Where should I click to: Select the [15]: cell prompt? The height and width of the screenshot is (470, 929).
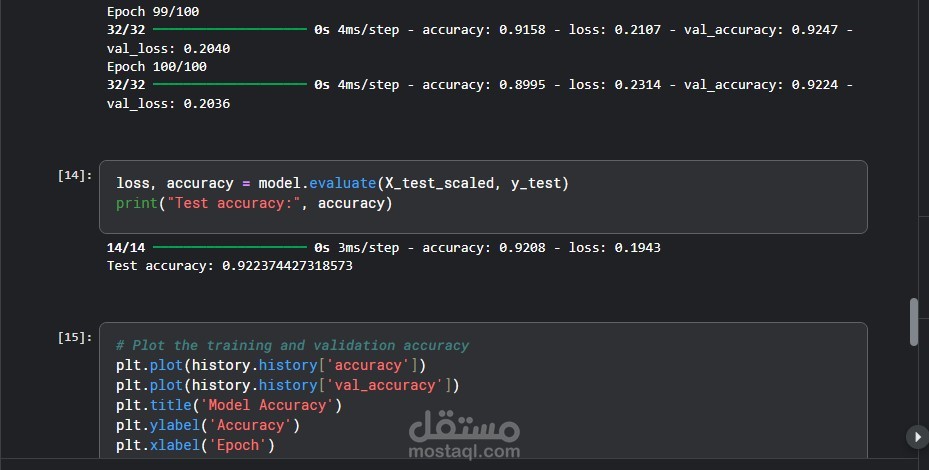pos(75,337)
